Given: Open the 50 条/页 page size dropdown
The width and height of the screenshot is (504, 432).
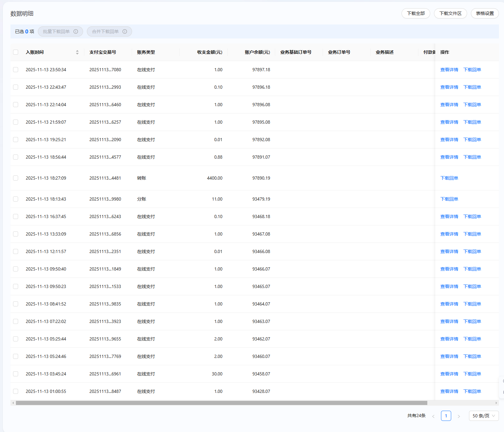Looking at the screenshot, I should click(484, 416).
